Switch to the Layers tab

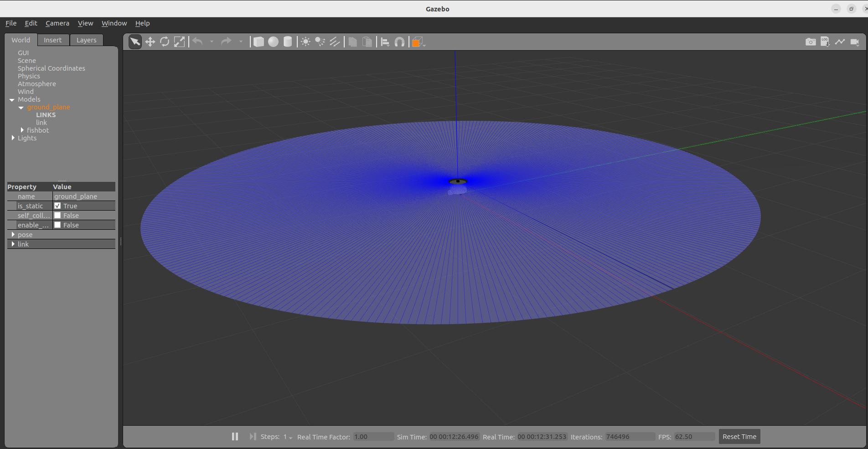(87, 40)
